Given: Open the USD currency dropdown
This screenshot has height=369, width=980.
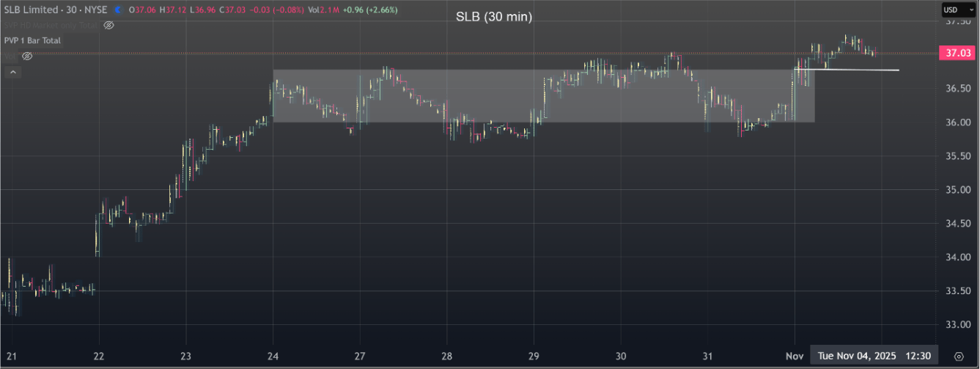Looking at the screenshot, I should [959, 10].
